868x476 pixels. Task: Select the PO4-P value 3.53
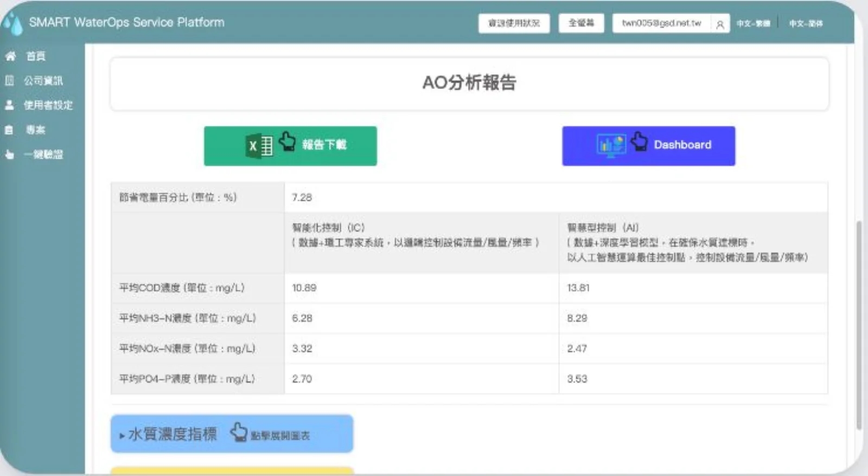coord(577,379)
